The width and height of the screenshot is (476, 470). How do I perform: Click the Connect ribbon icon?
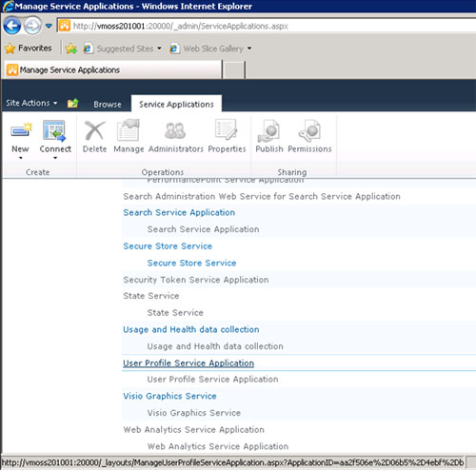(x=54, y=130)
